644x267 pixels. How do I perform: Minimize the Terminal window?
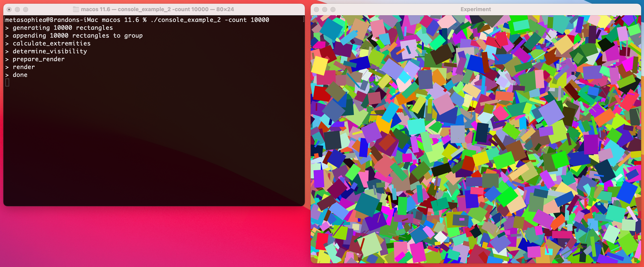pos(17,10)
